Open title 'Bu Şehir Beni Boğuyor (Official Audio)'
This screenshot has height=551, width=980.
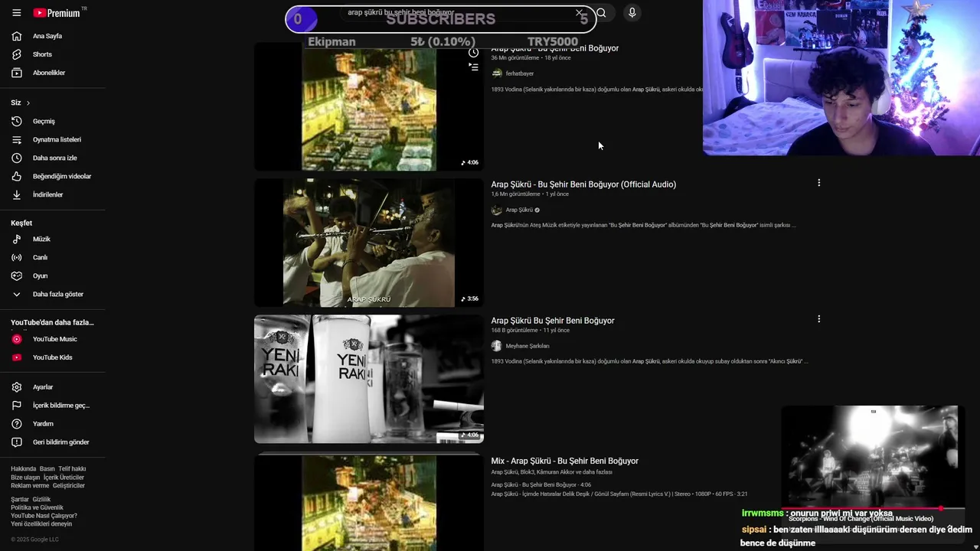click(583, 184)
